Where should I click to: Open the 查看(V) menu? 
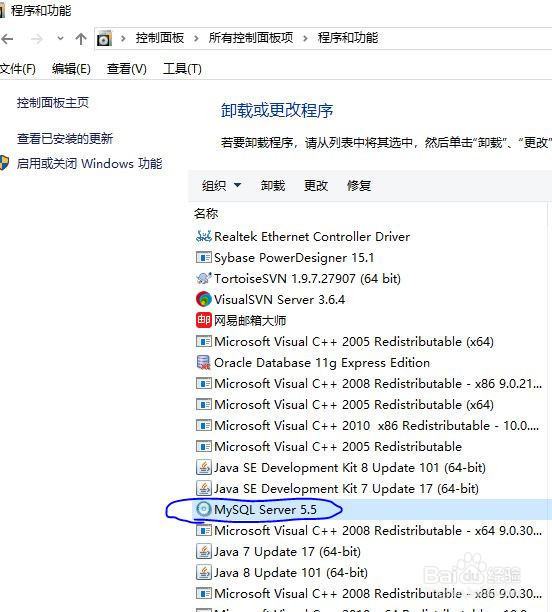tap(127, 69)
